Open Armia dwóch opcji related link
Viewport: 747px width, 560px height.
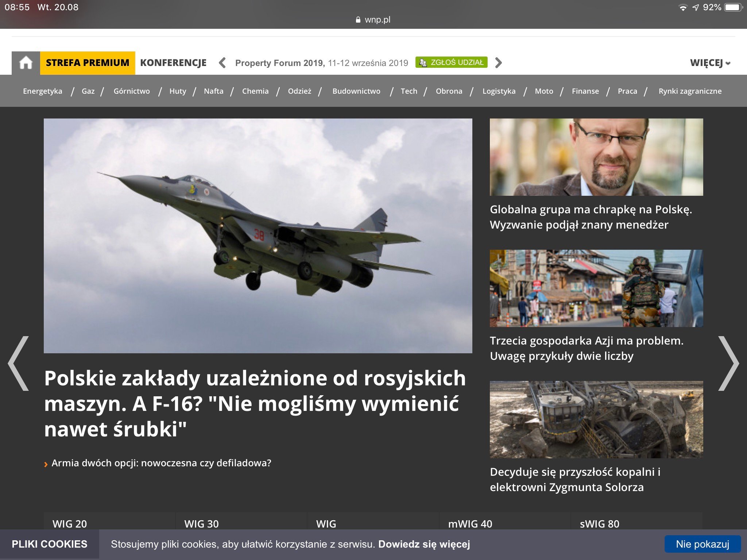pyautogui.click(x=161, y=463)
